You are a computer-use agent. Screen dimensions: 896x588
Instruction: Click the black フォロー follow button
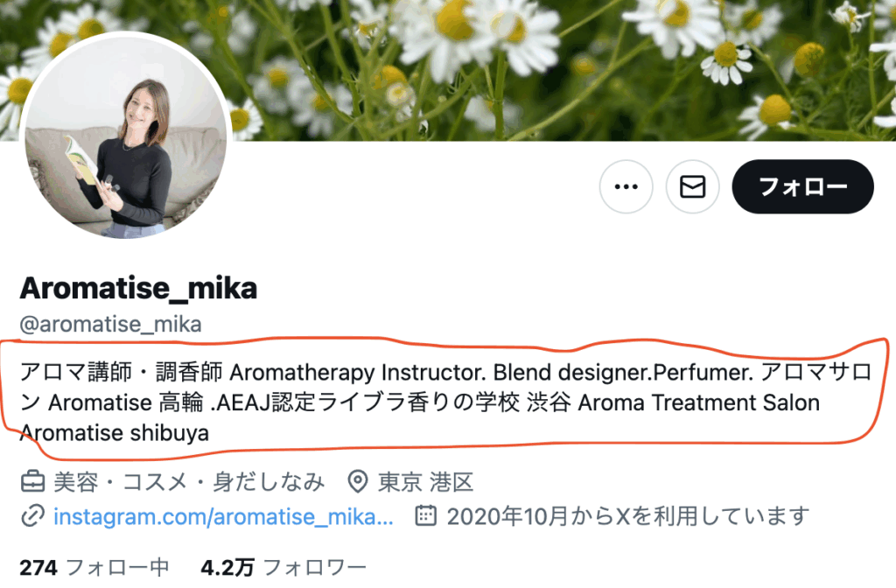coord(803,187)
